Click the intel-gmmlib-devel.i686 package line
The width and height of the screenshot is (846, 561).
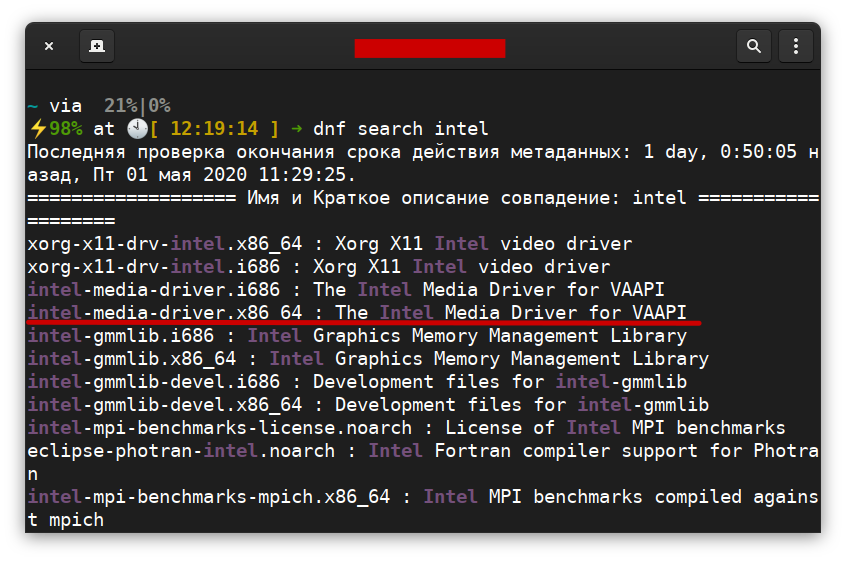[x=357, y=382]
